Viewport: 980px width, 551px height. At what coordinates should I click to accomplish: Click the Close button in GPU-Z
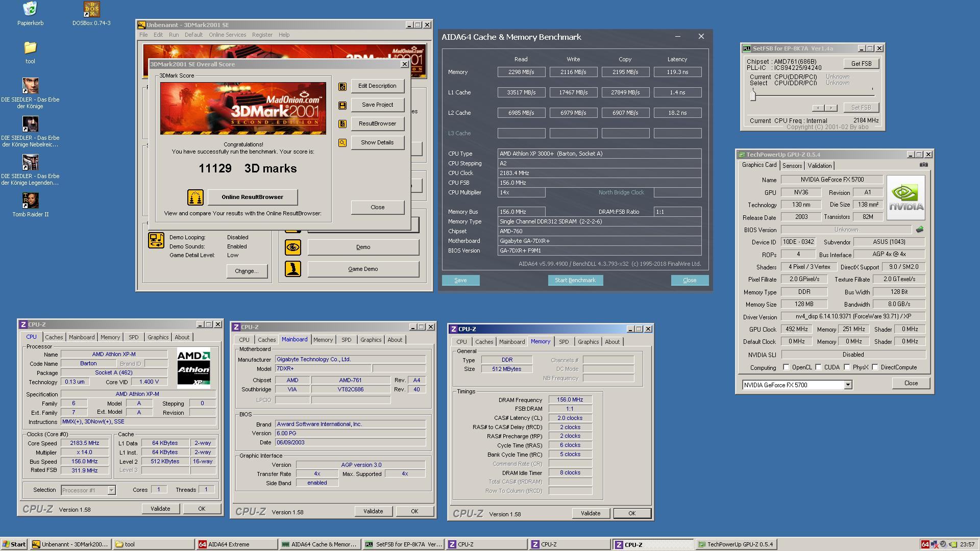tap(911, 383)
